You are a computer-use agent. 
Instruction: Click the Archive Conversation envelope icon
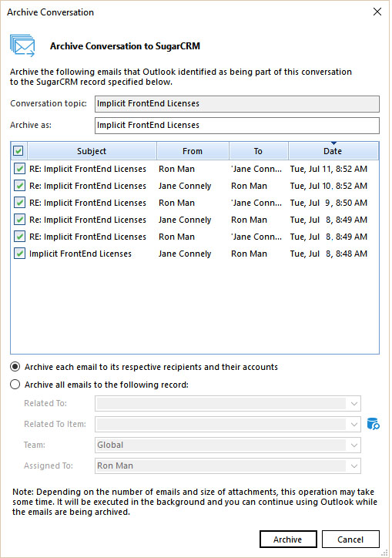pos(22,45)
